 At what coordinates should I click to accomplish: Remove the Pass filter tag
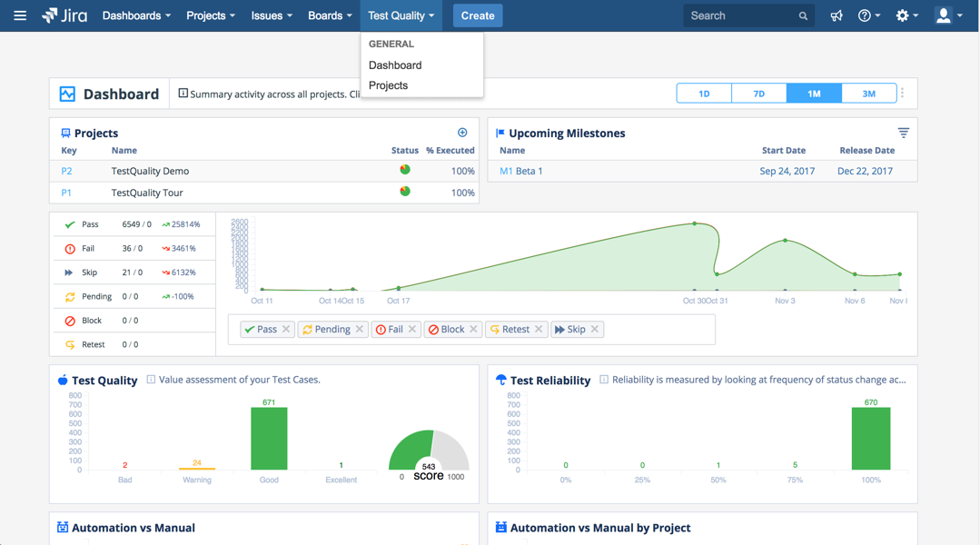point(286,330)
